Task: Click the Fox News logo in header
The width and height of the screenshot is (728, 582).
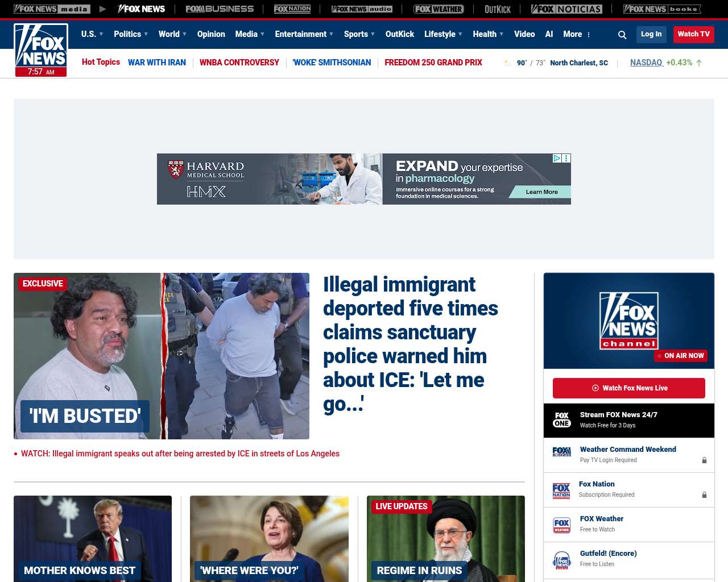Action: click(x=41, y=45)
